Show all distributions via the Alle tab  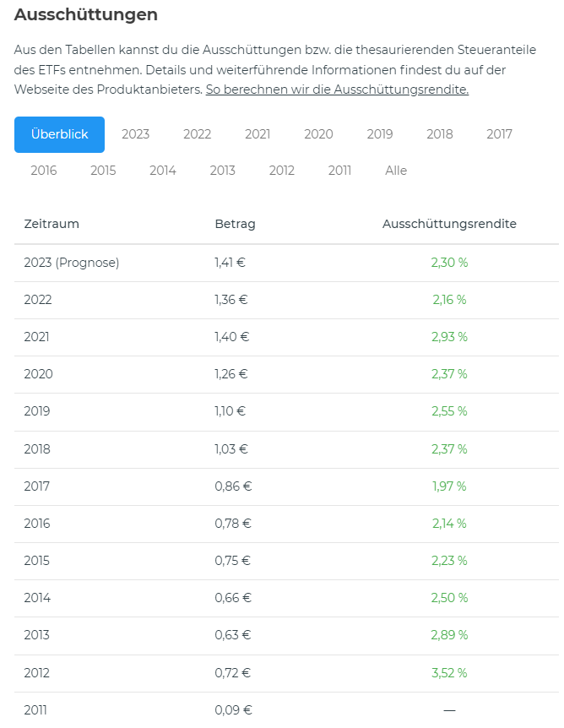[x=396, y=171]
